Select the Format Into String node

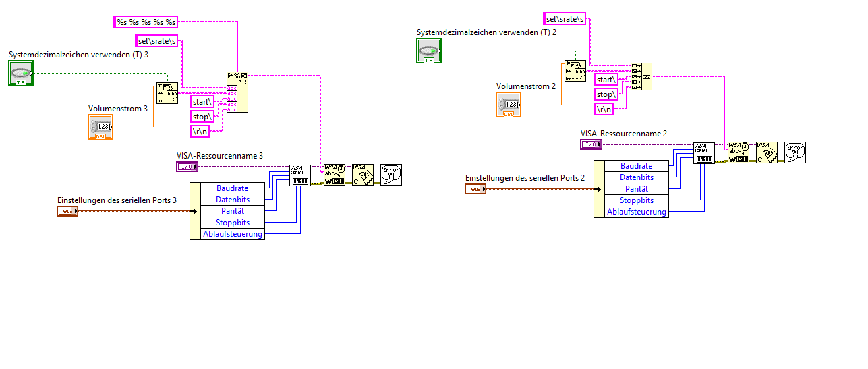point(237,92)
